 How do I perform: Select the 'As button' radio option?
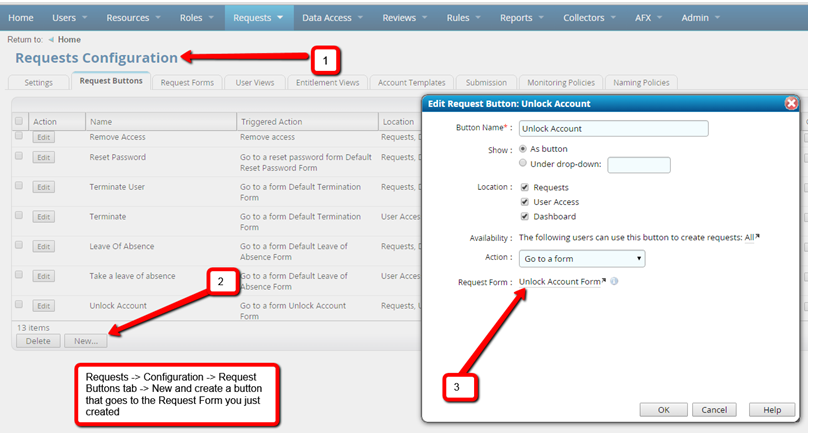click(523, 149)
